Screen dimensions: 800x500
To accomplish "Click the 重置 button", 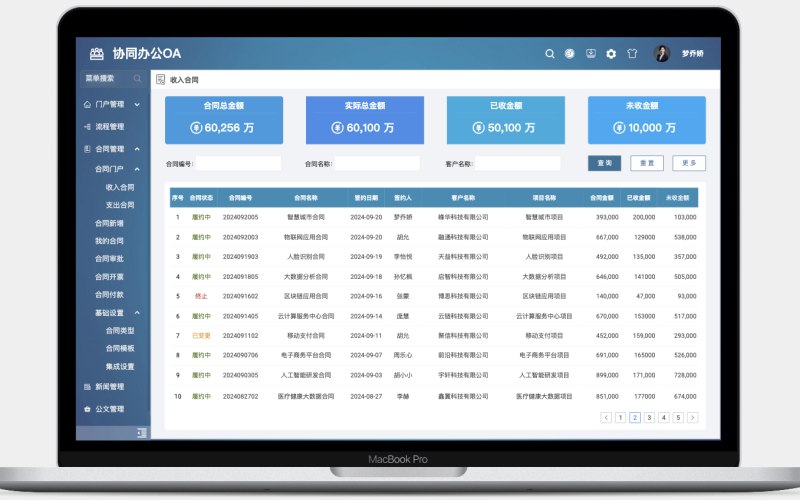I will coord(647,163).
